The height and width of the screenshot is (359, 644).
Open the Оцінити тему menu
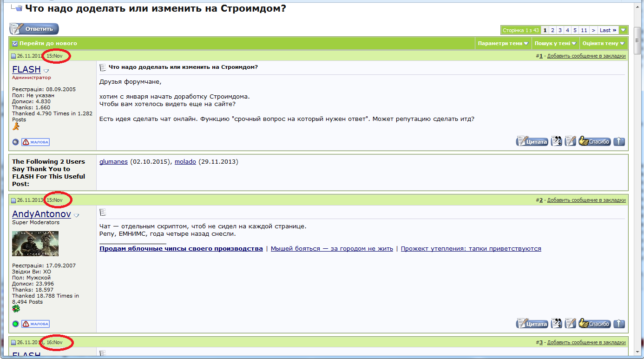click(603, 43)
